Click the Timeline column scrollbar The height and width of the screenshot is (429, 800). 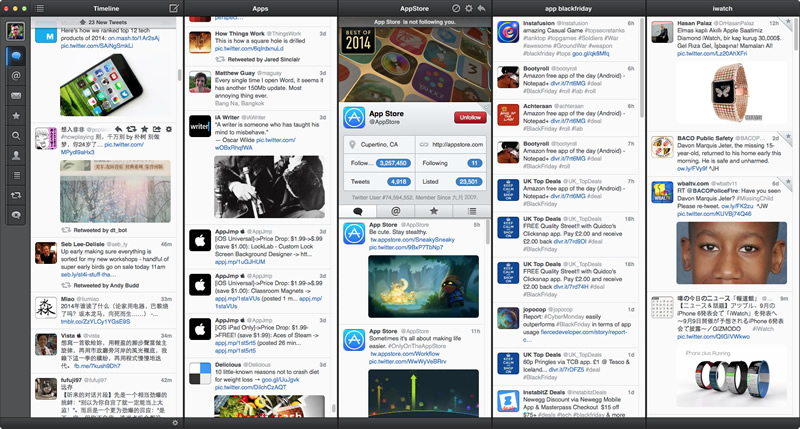tap(180, 75)
